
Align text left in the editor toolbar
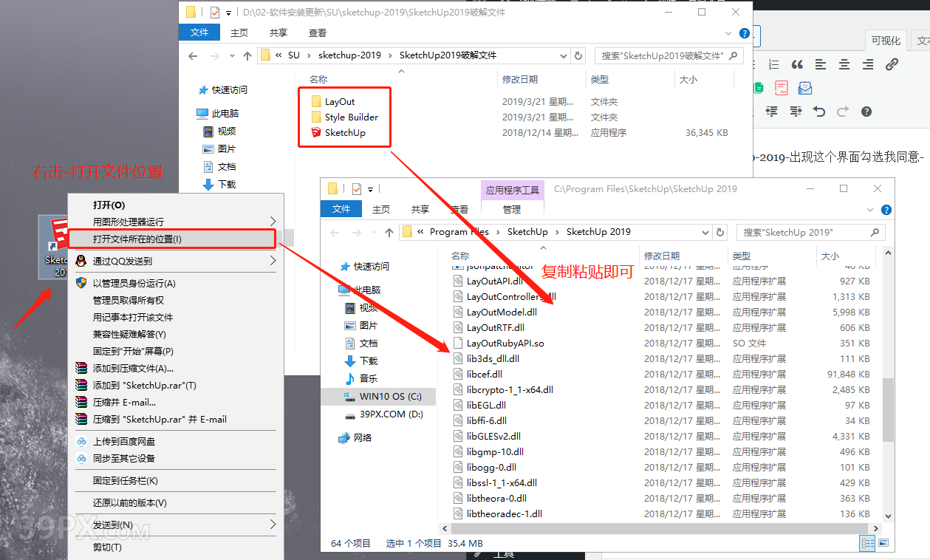point(821,64)
